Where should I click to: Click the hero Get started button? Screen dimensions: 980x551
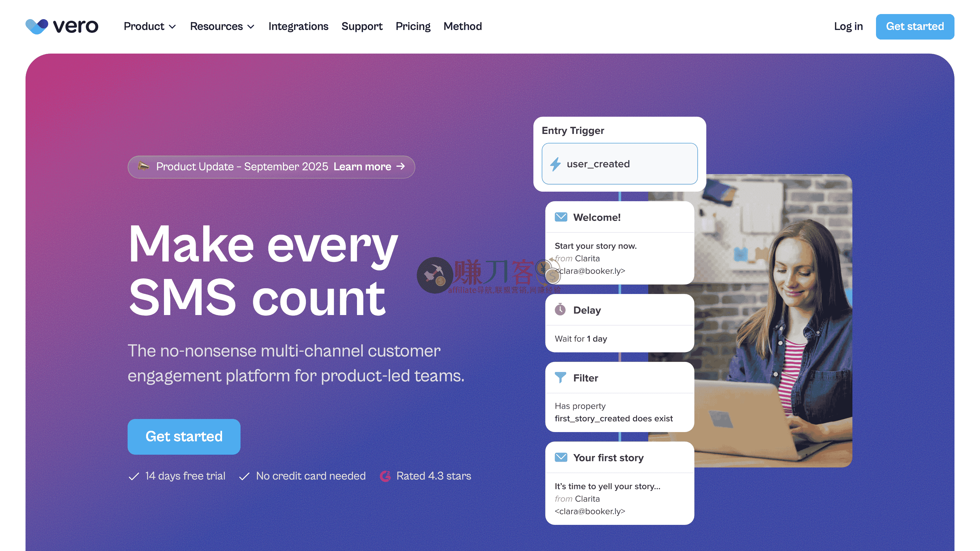coord(184,437)
